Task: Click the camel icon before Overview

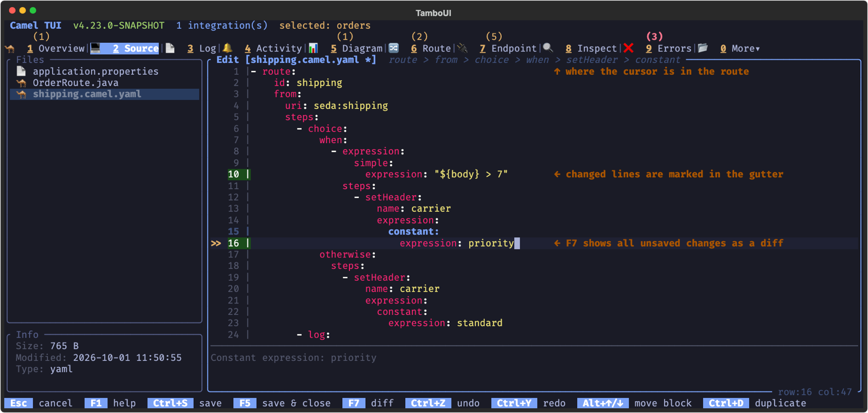Action: click(10, 48)
